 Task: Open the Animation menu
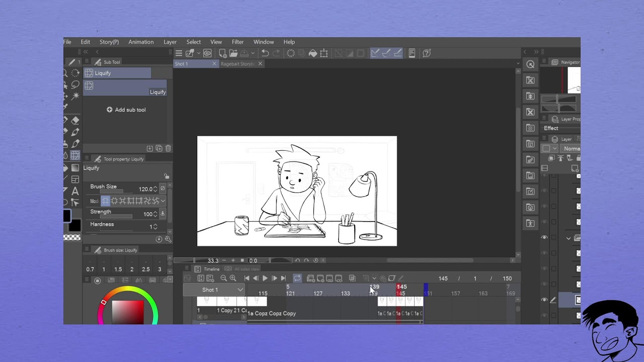[x=141, y=42]
